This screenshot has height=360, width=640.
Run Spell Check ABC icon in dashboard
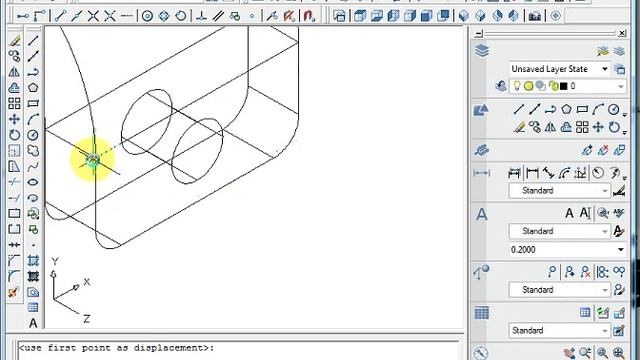tap(619, 213)
